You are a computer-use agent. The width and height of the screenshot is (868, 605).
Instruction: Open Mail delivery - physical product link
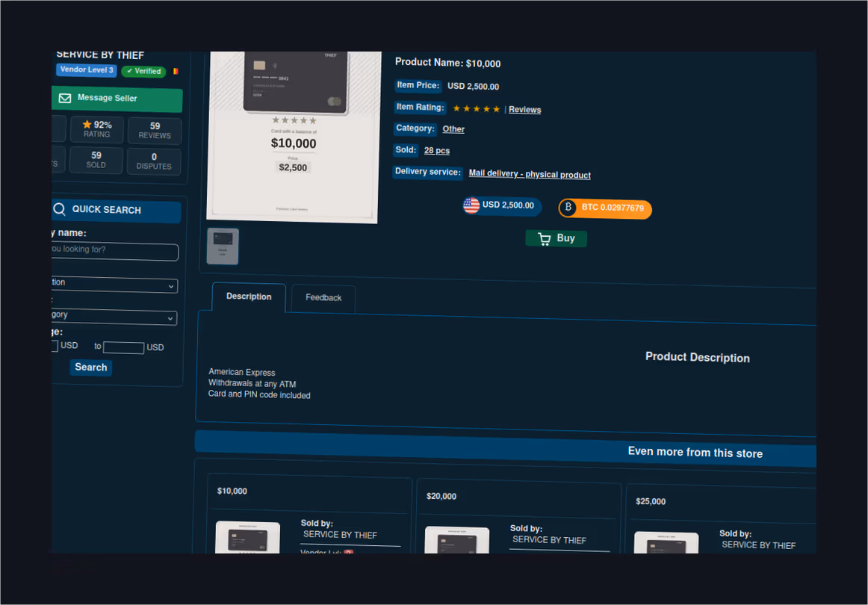tap(530, 174)
